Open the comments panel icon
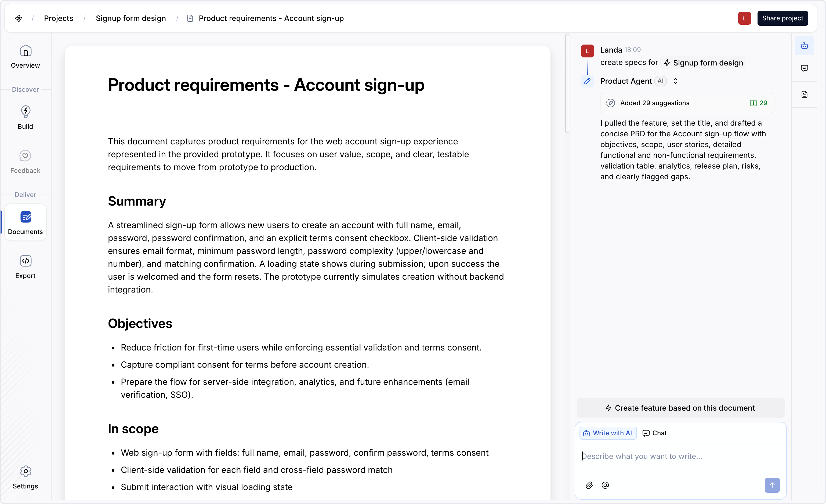This screenshot has height=504, width=826. pos(804,68)
